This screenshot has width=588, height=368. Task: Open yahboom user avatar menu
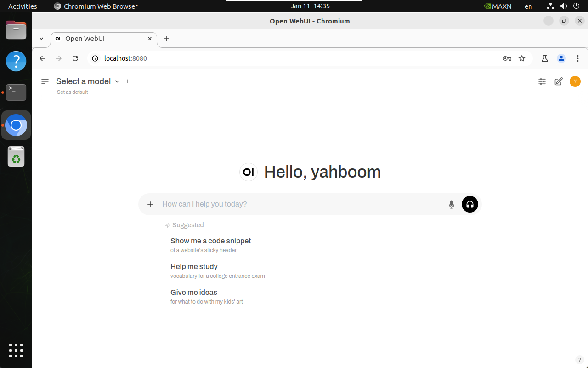pos(575,81)
